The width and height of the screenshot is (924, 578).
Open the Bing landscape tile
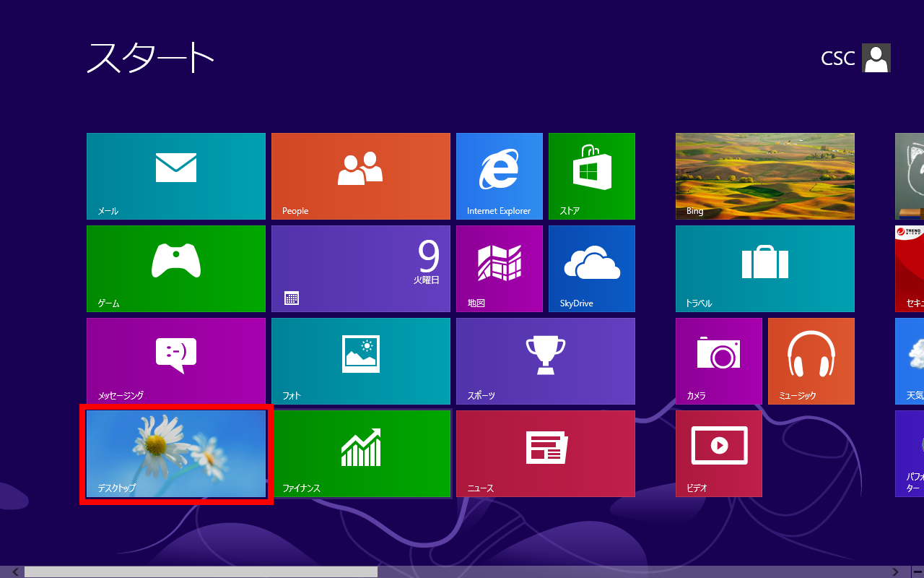point(765,176)
